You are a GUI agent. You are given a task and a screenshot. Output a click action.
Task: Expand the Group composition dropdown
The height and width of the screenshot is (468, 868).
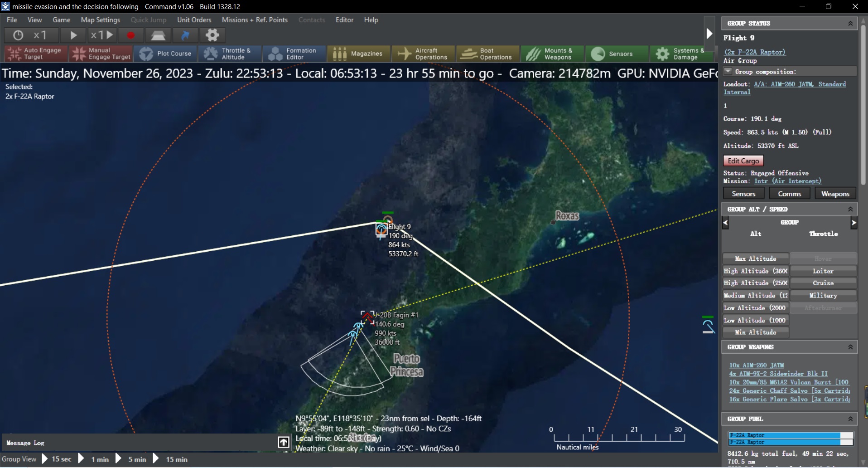(728, 71)
